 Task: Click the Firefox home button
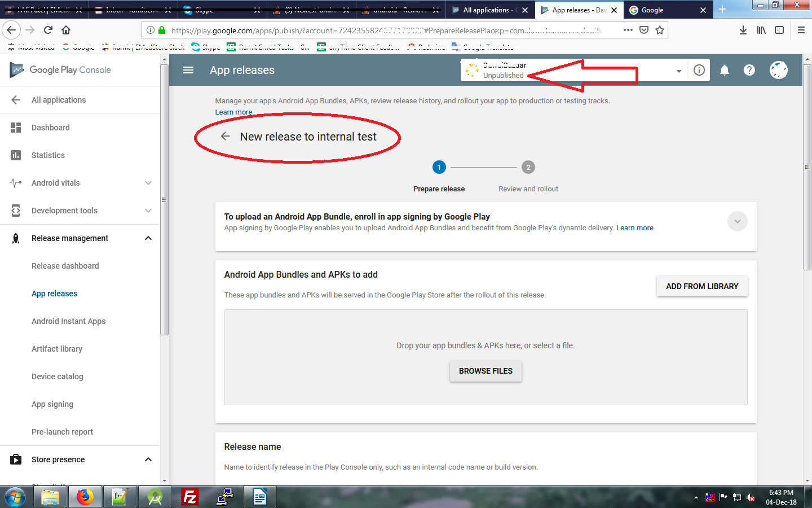[66, 30]
